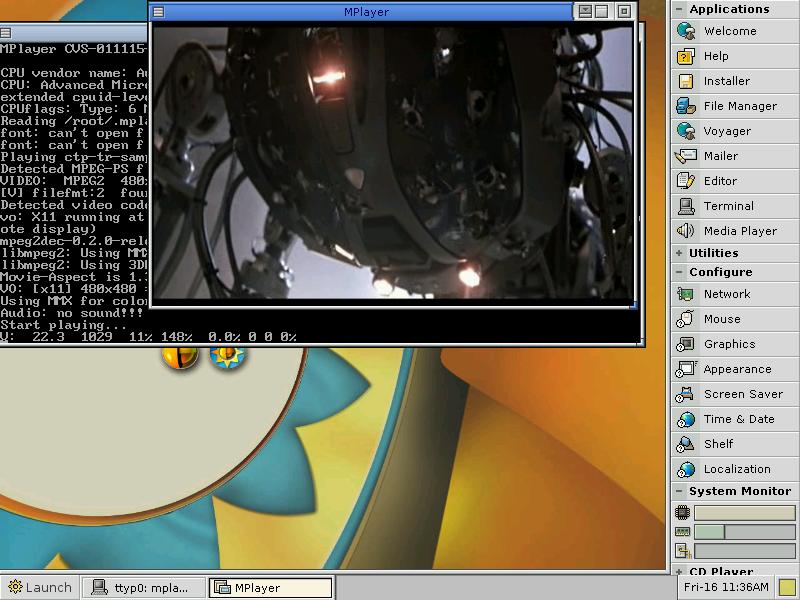Viewport: 800px width, 600px height.
Task: Open the Appearance settings icon
Action: [686, 369]
